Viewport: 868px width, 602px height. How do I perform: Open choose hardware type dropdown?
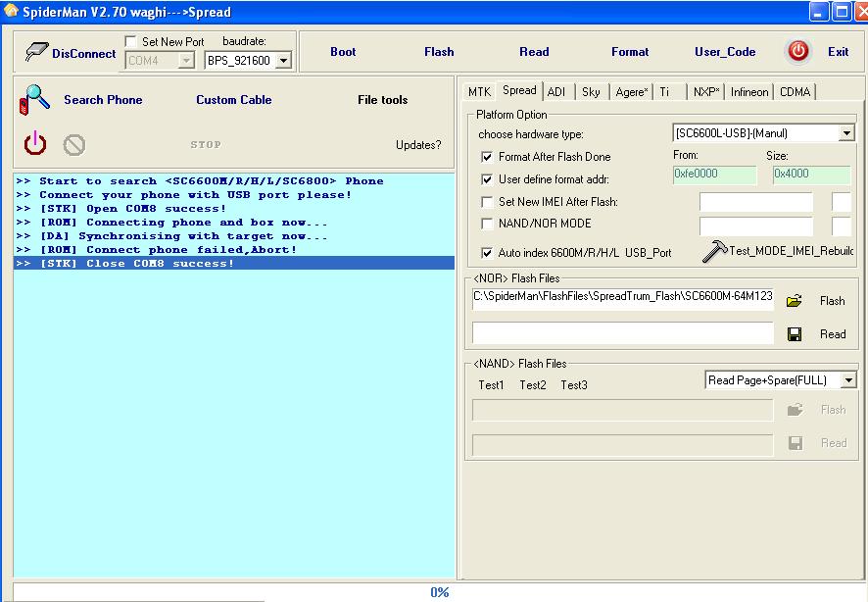(x=846, y=133)
